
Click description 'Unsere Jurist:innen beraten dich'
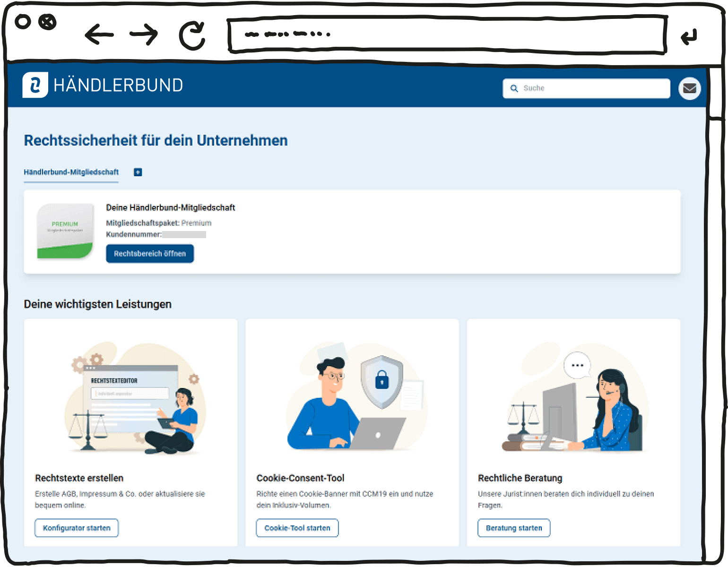click(x=566, y=499)
